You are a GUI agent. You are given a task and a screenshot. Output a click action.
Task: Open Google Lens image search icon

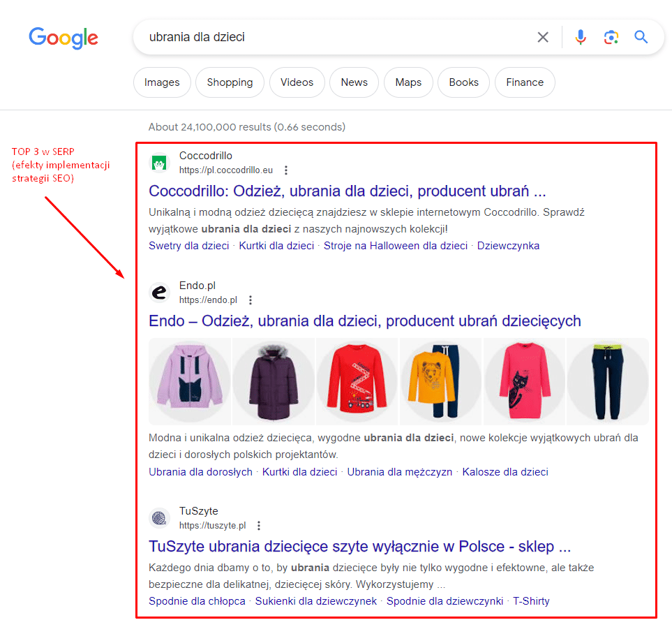(611, 37)
